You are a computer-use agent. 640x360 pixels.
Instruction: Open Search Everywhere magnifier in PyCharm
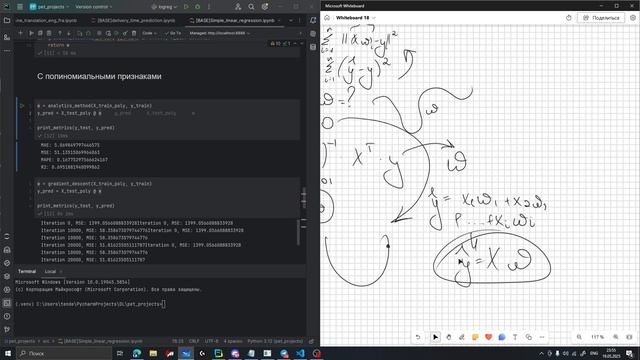(251, 7)
